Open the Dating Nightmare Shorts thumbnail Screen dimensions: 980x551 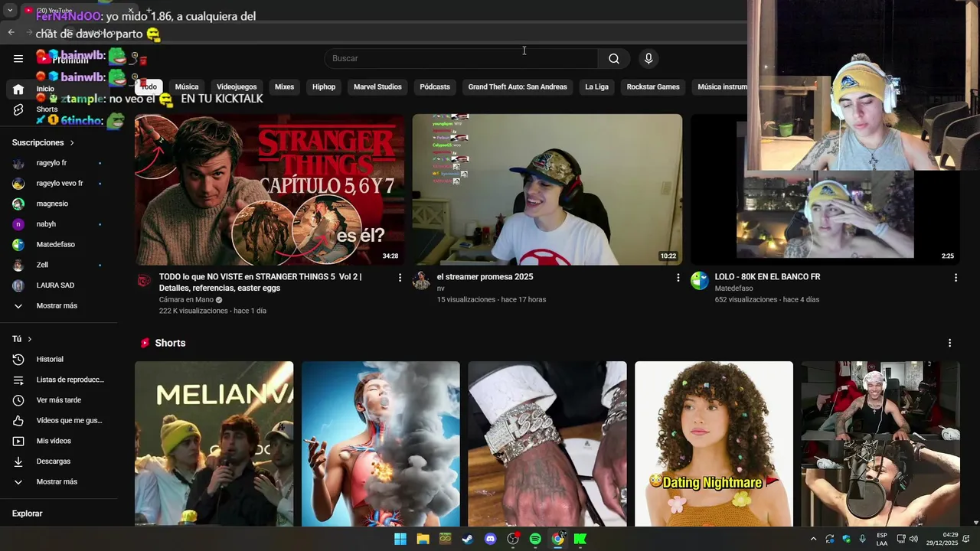click(714, 444)
